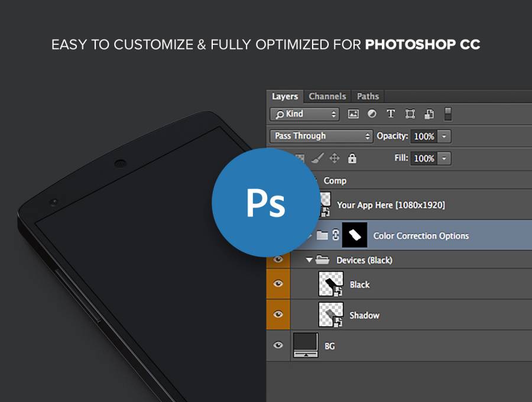This screenshot has height=402, width=532.
Task: Switch to the Channels tab
Action: [327, 96]
